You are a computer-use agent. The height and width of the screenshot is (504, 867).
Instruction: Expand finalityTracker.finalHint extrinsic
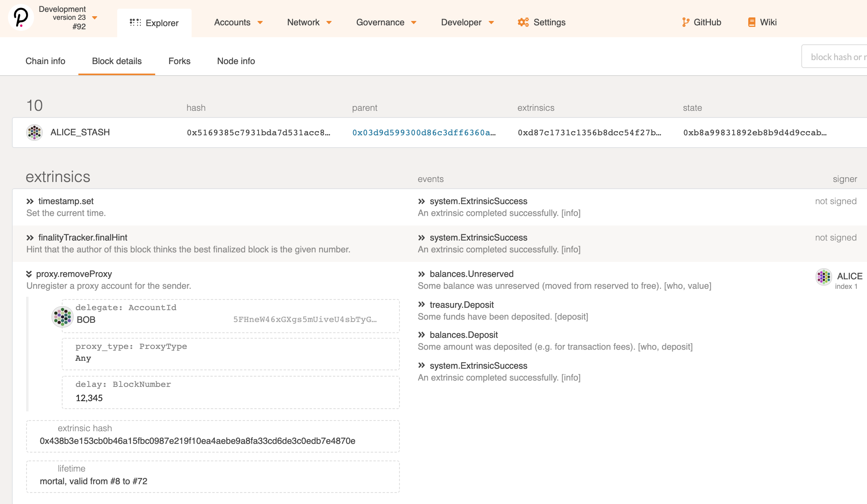click(30, 238)
